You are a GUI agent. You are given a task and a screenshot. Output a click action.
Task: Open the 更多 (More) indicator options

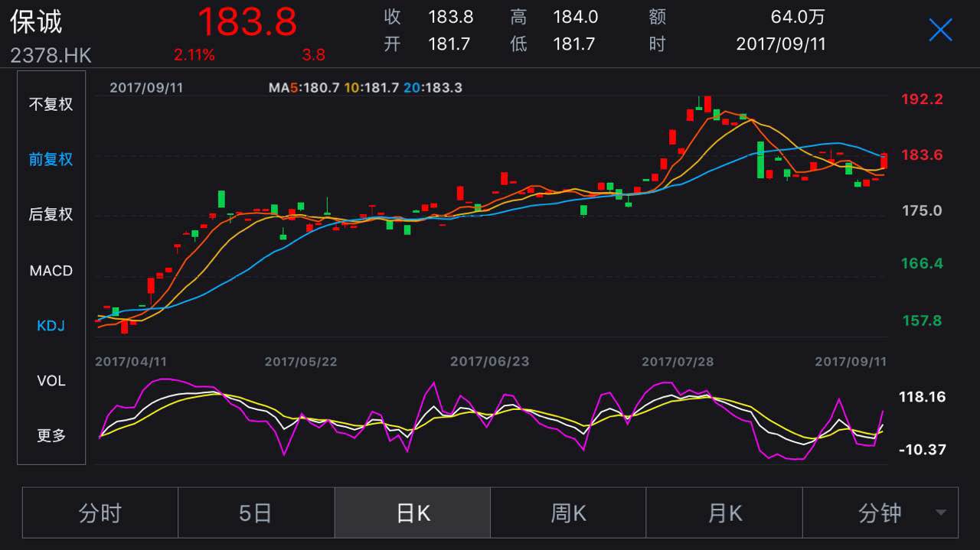tap(51, 435)
